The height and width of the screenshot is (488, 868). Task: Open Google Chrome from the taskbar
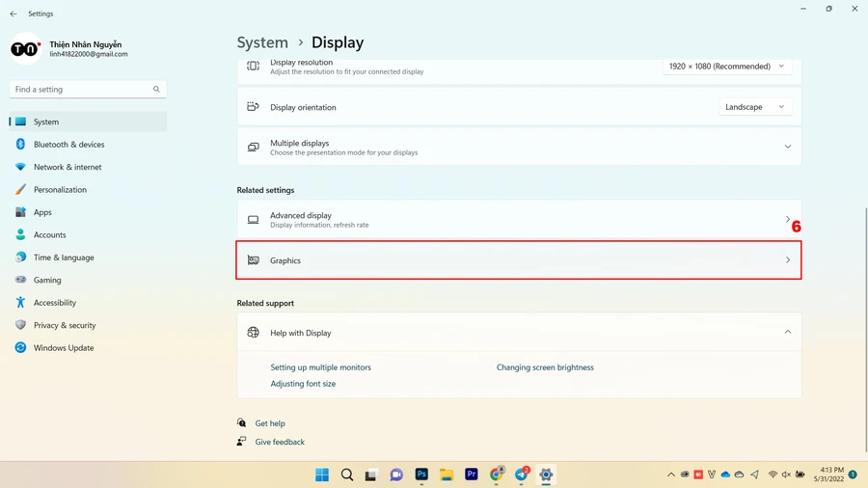497,474
